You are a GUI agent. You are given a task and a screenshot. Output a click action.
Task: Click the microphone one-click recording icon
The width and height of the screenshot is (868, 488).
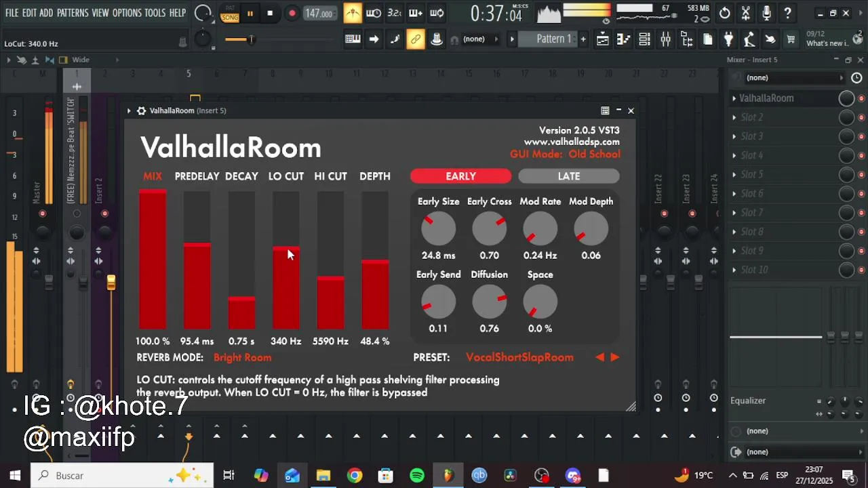point(767,13)
